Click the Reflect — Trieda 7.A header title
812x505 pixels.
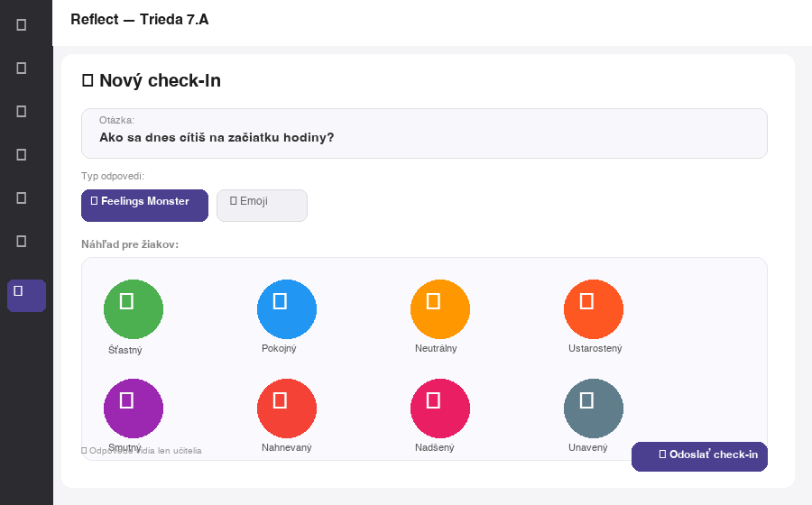tap(140, 20)
